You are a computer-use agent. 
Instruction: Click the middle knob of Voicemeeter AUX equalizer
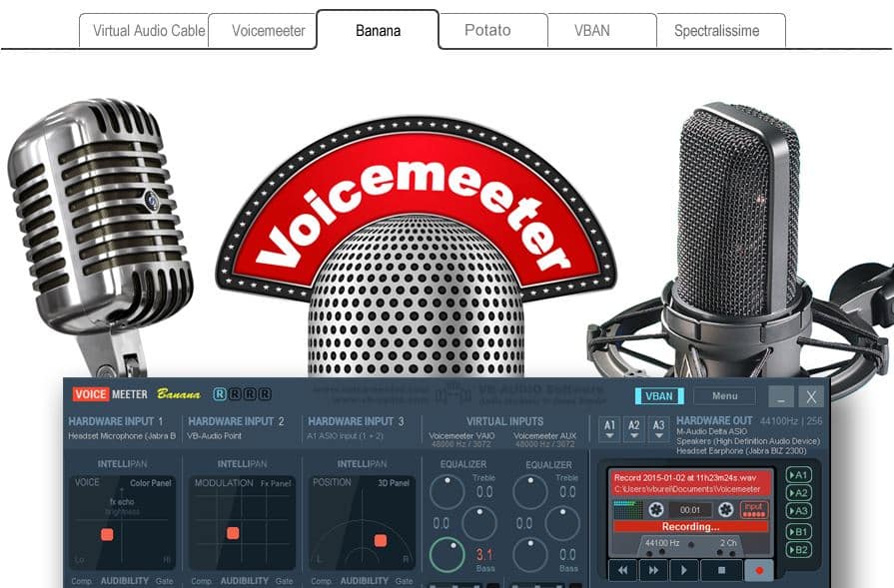pyautogui.click(x=562, y=523)
